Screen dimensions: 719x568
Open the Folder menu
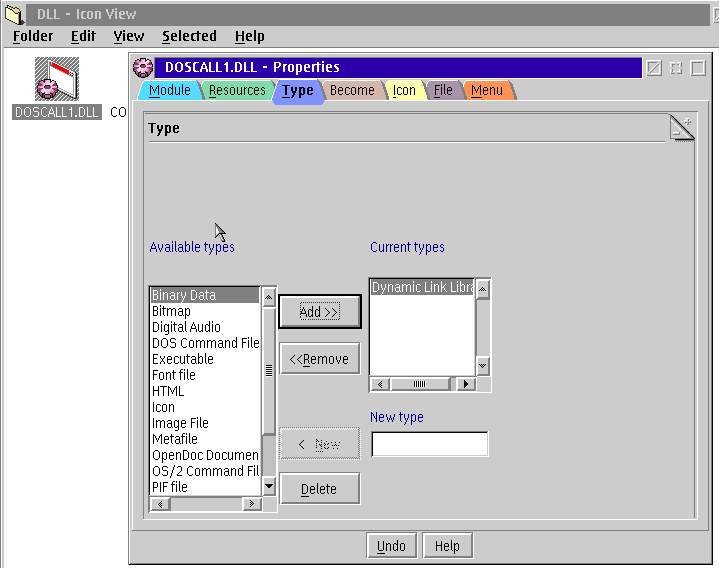tap(33, 36)
